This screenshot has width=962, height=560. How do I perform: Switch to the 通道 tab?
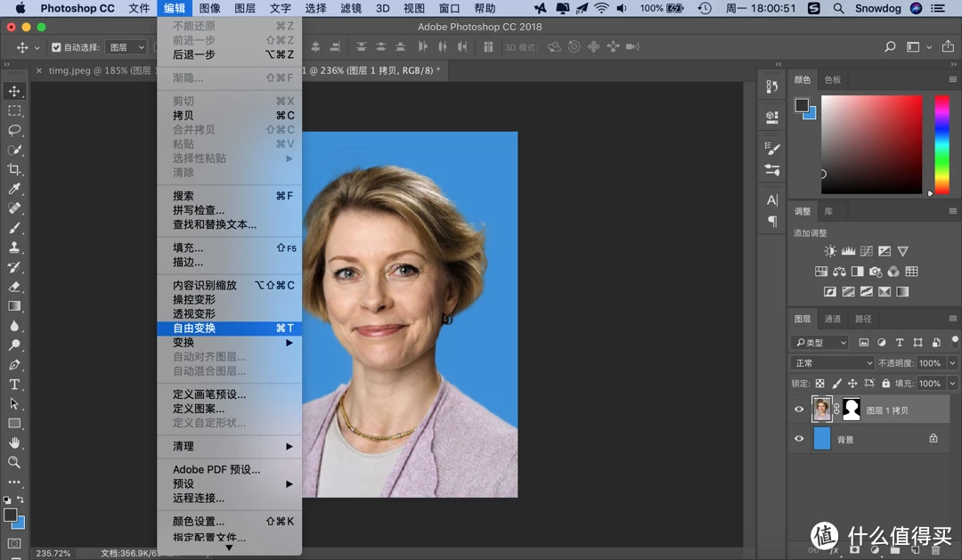833,319
